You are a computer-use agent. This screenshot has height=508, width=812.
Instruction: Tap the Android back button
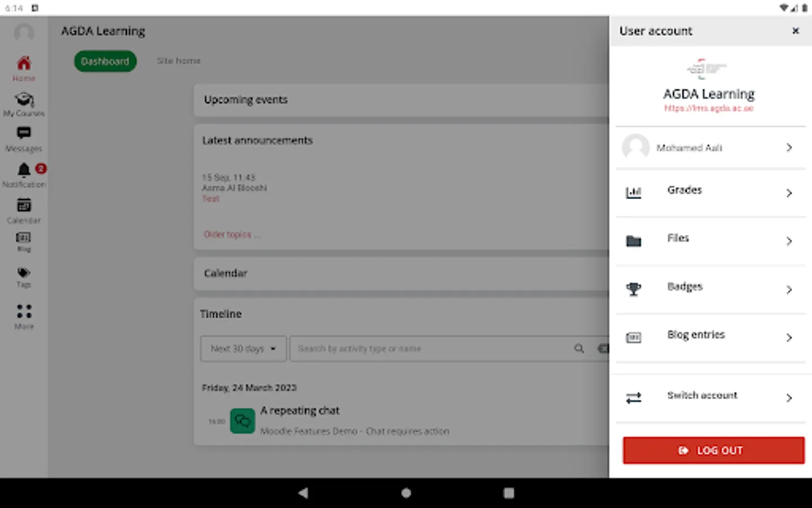coord(303,493)
